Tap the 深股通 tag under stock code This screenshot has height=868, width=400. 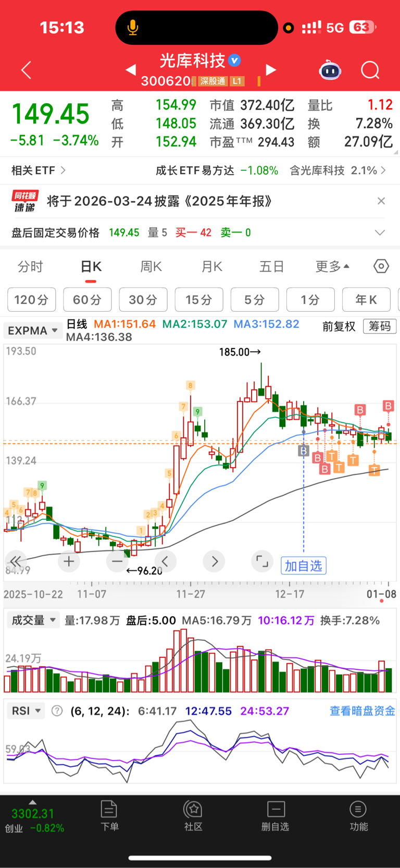tap(213, 81)
